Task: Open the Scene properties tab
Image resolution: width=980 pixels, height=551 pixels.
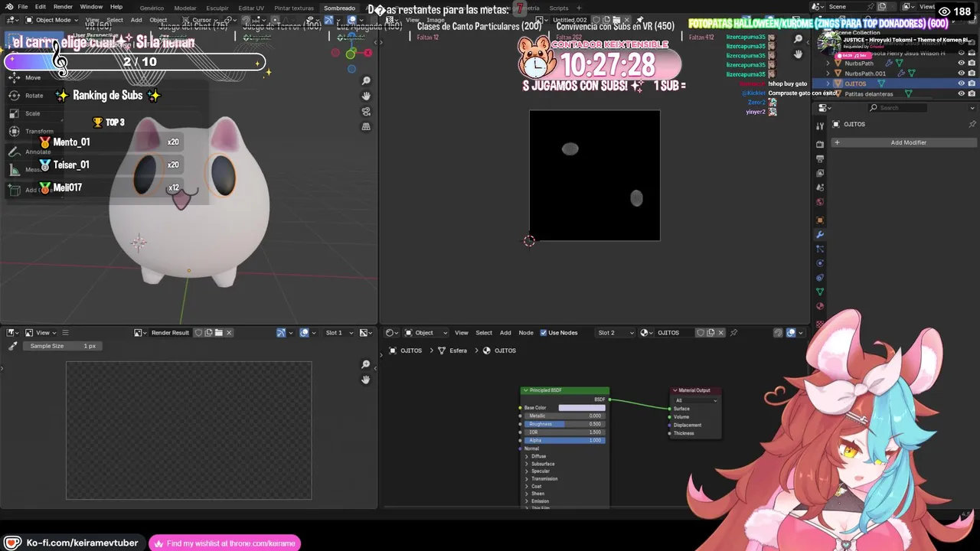Action: tap(820, 187)
